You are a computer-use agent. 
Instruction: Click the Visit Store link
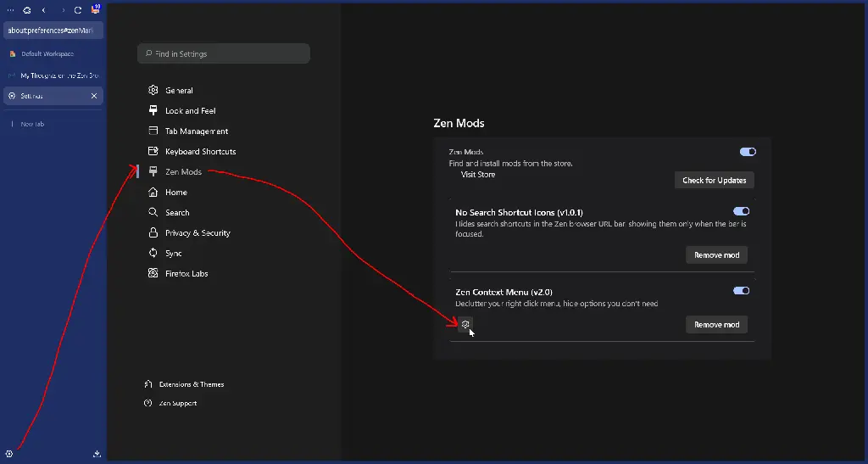[478, 175]
